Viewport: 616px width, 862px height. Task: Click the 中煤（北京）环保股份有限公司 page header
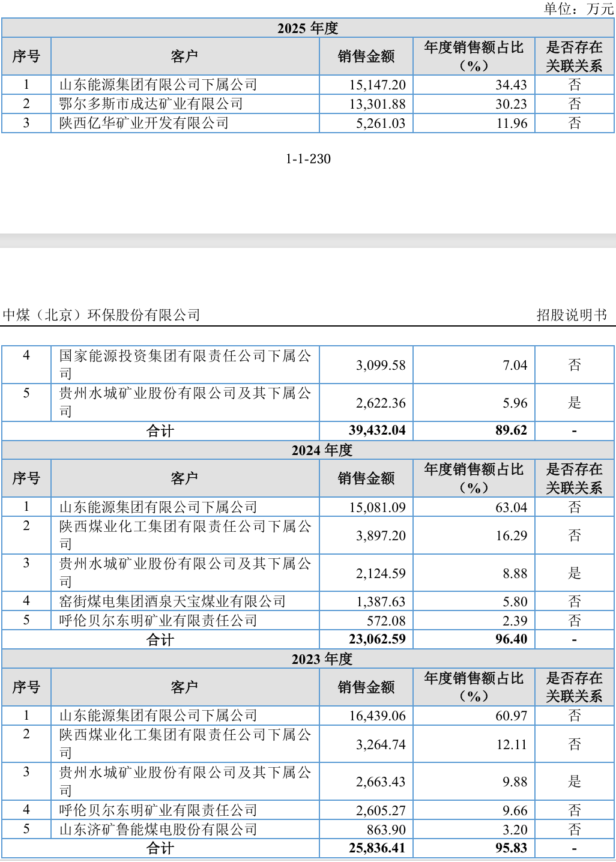pyautogui.click(x=101, y=315)
